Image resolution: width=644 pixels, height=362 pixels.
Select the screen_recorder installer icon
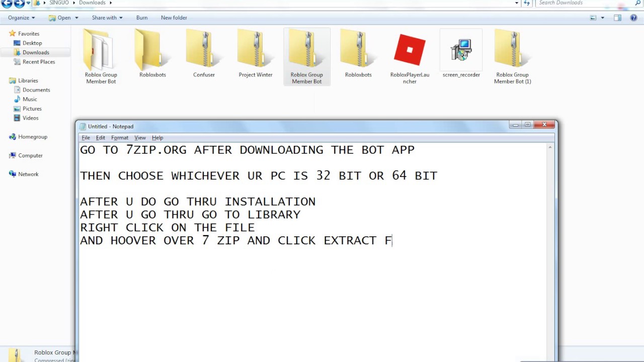point(461,53)
